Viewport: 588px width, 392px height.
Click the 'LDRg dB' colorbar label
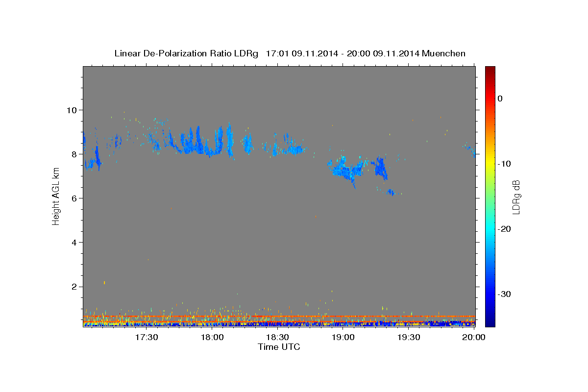(515, 197)
